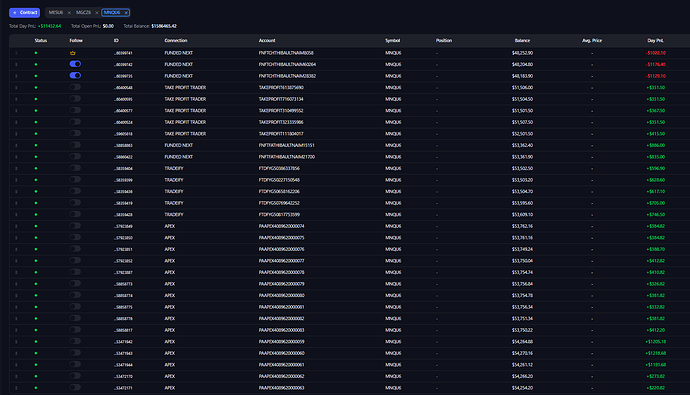
Task: Open row menu for APEX account ending 0082
Action: (16, 318)
